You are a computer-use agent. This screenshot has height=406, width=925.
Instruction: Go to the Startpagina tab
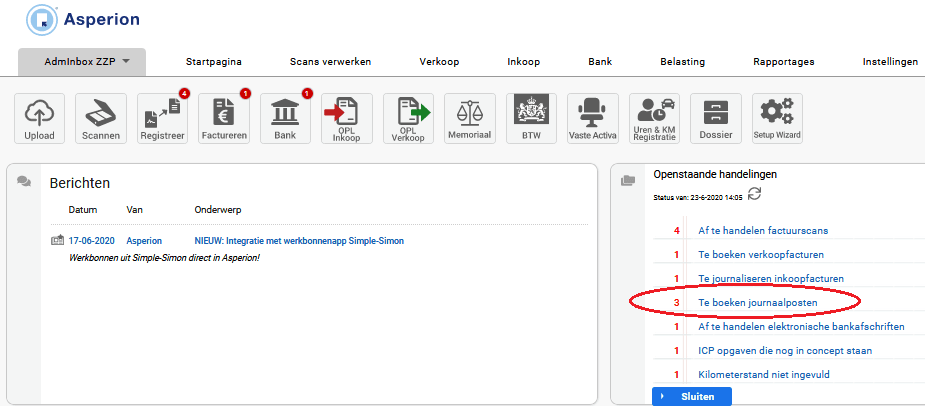(x=214, y=61)
